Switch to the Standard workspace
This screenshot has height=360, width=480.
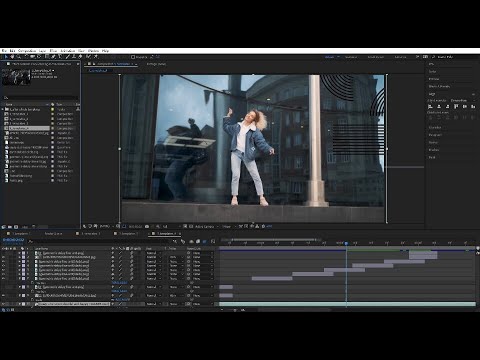pyautogui.click(x=351, y=57)
